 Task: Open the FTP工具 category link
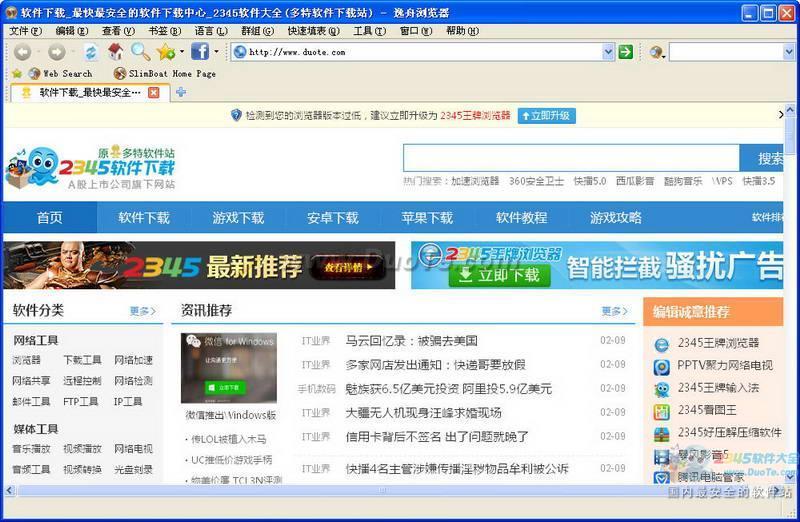[81, 402]
